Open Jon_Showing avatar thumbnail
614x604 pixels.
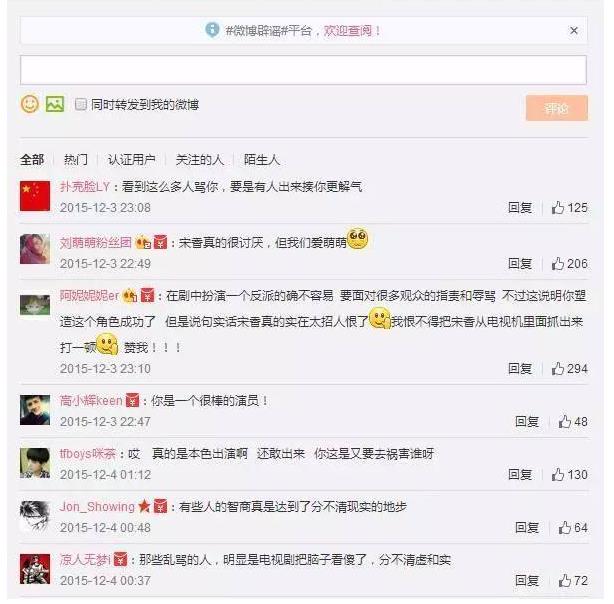click(35, 516)
